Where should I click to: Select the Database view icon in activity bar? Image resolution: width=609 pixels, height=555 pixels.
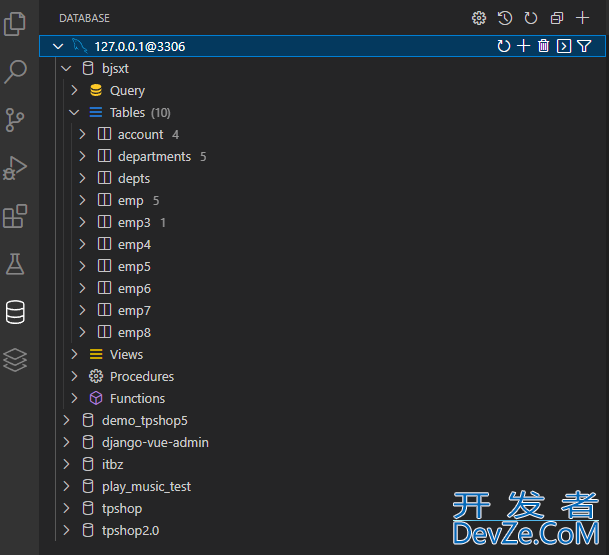15,312
